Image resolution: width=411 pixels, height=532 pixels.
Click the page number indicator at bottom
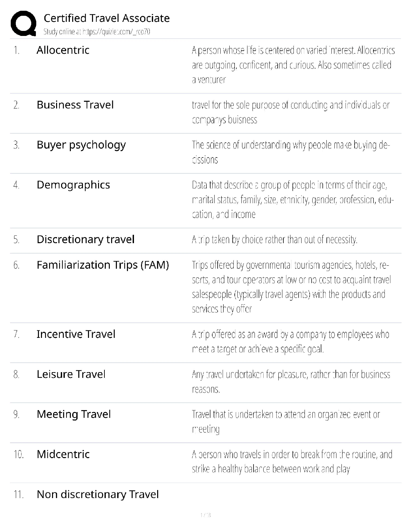click(205, 515)
